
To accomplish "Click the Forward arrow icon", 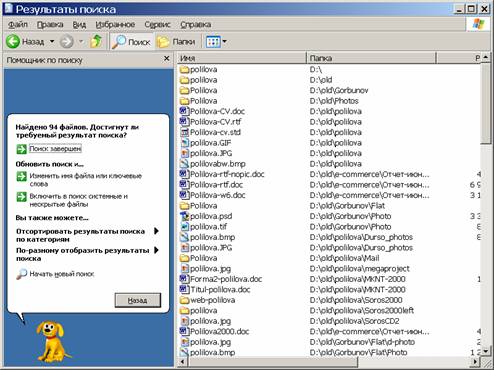I will pyautogui.click(x=67, y=42).
